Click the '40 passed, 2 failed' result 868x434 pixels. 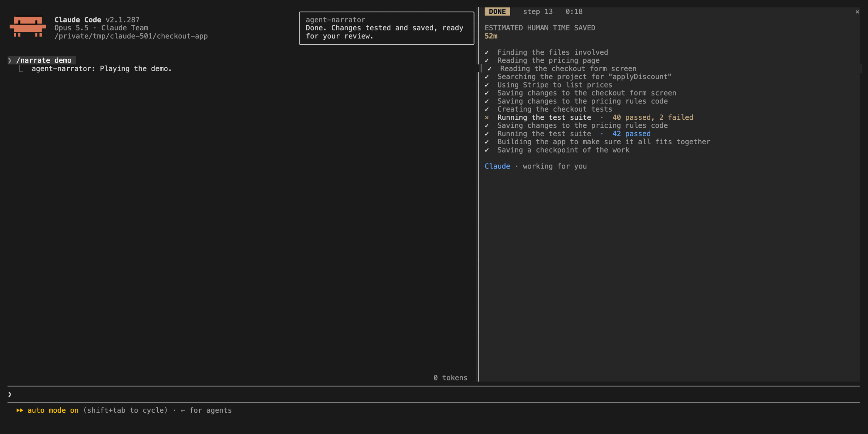pyautogui.click(x=653, y=118)
